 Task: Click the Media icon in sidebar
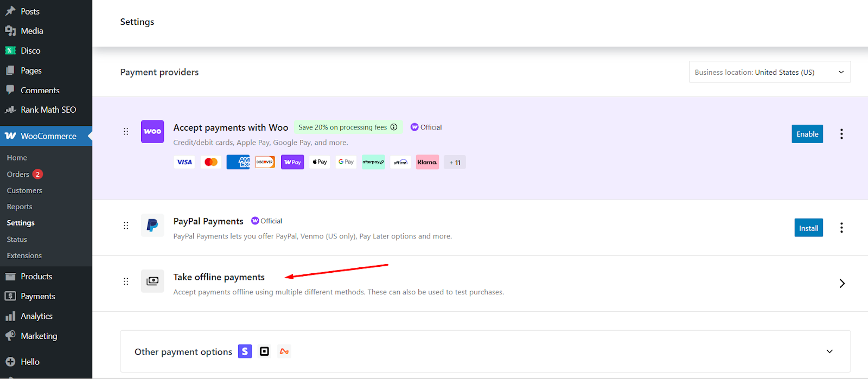(10, 31)
